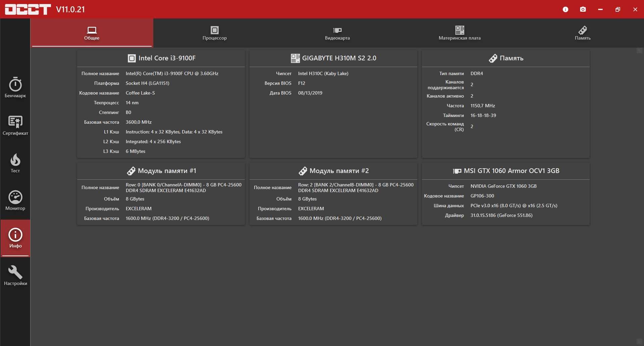Click the Coffee Lake-S codename value
The image size is (644, 346).
tap(140, 93)
